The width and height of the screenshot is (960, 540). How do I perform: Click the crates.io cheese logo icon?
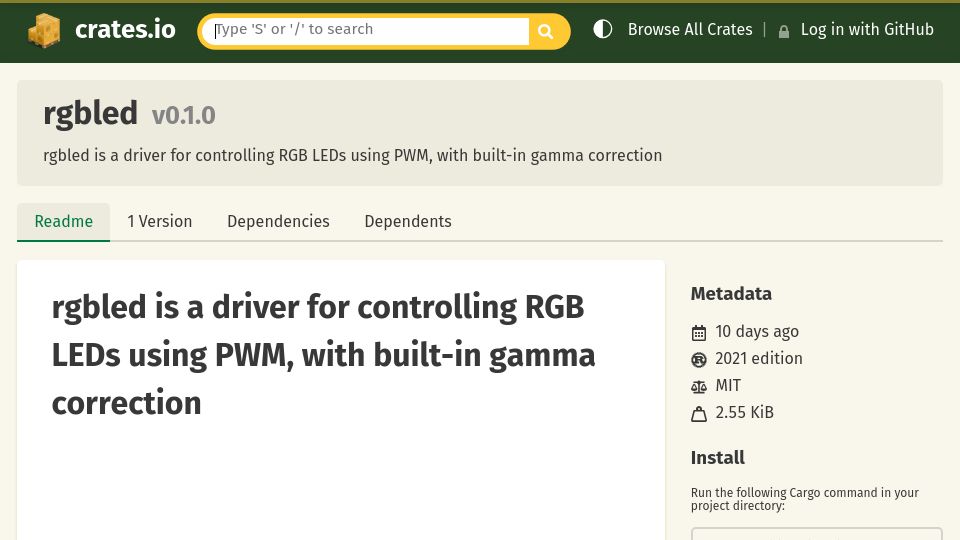point(44,30)
